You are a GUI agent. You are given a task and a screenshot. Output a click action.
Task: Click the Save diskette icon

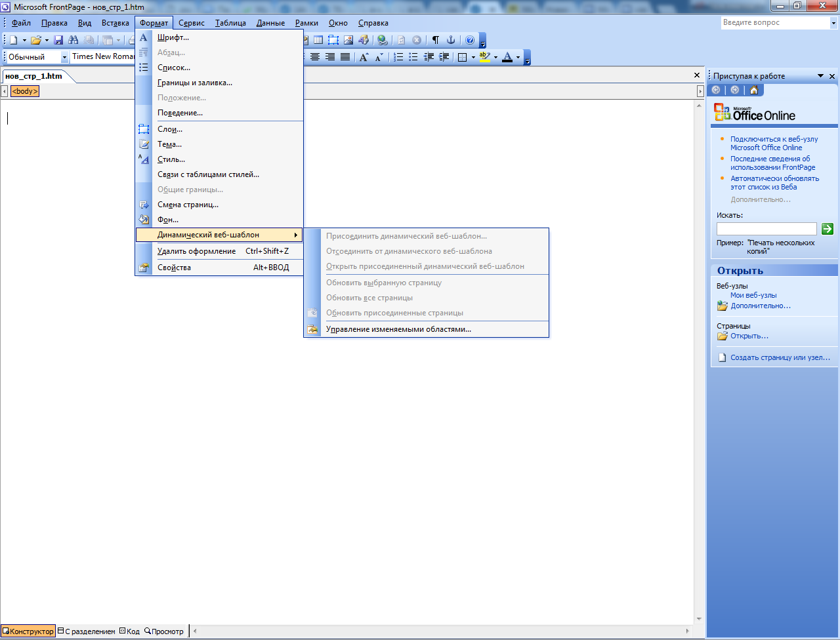[x=58, y=40]
